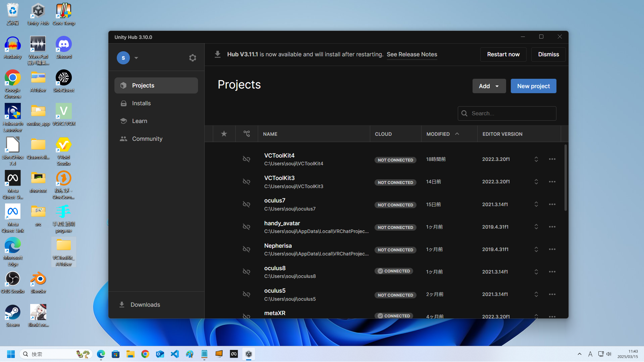Screen dimensions: 644x362
Task: Sort by cloud link column icon
Action: point(247,134)
